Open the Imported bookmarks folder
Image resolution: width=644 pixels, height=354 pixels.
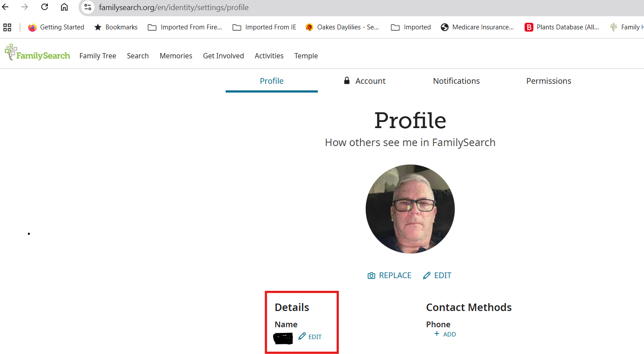click(x=411, y=27)
